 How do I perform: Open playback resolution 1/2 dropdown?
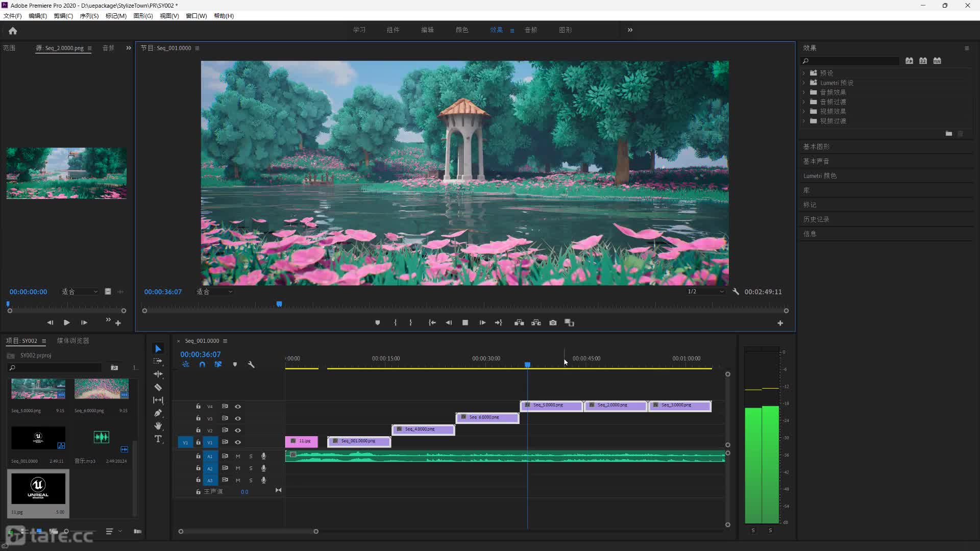(705, 292)
